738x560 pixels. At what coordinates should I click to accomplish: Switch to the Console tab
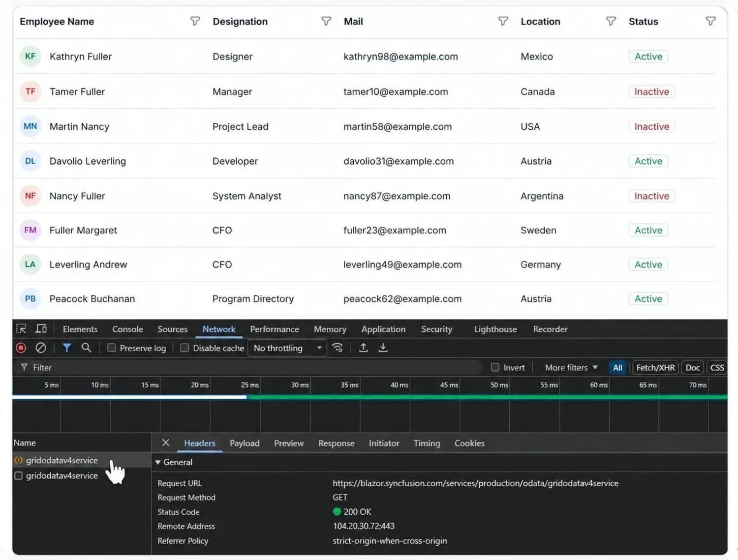tap(127, 329)
